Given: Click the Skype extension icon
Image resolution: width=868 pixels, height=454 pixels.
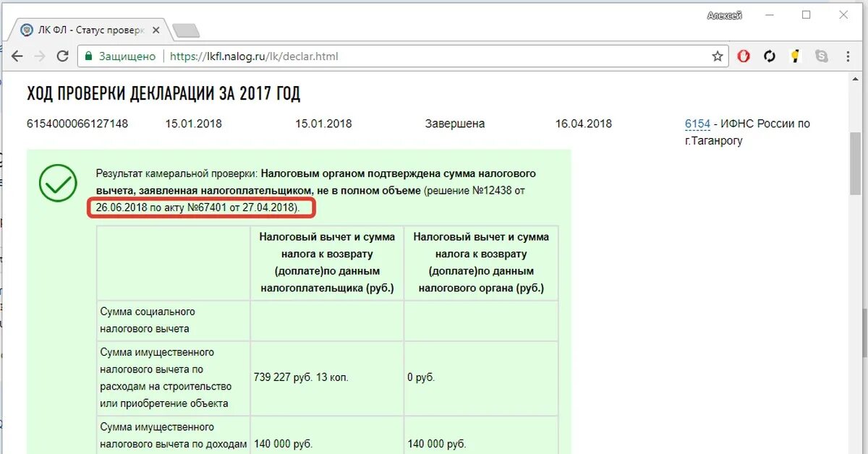Looking at the screenshot, I should click(x=821, y=56).
